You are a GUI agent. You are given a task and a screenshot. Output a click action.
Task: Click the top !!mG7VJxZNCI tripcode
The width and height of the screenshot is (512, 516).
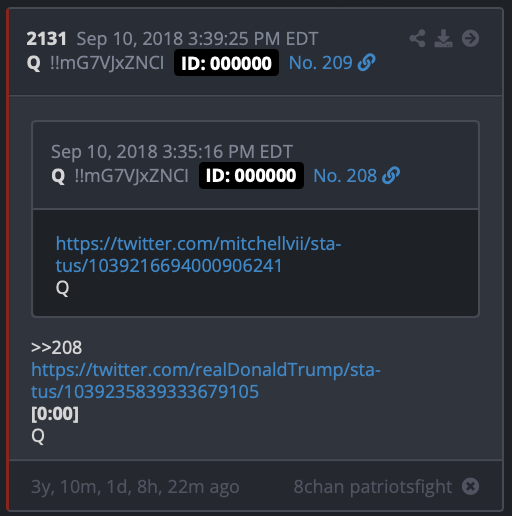[107, 63]
